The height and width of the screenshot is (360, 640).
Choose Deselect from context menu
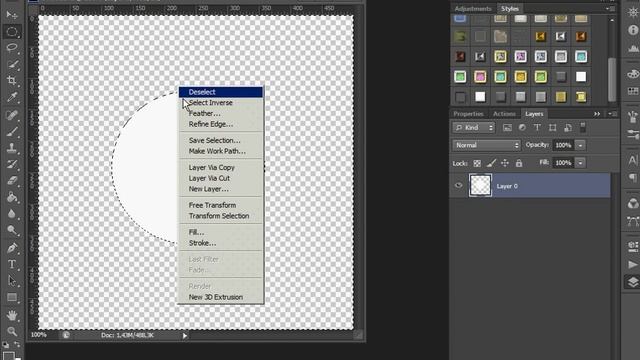[221, 92]
